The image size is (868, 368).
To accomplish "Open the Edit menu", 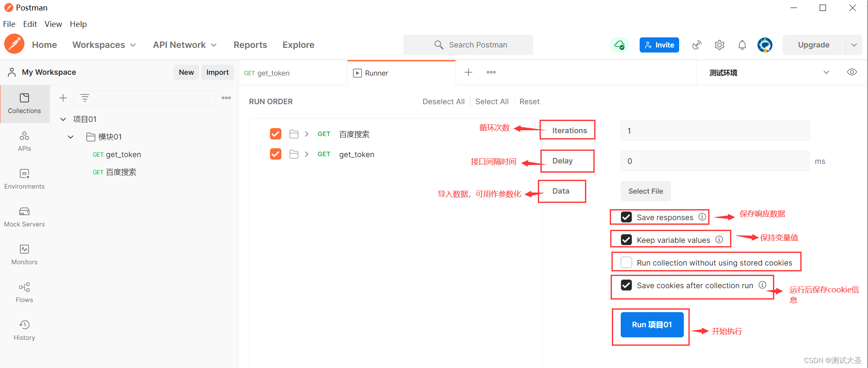I will click(x=30, y=24).
